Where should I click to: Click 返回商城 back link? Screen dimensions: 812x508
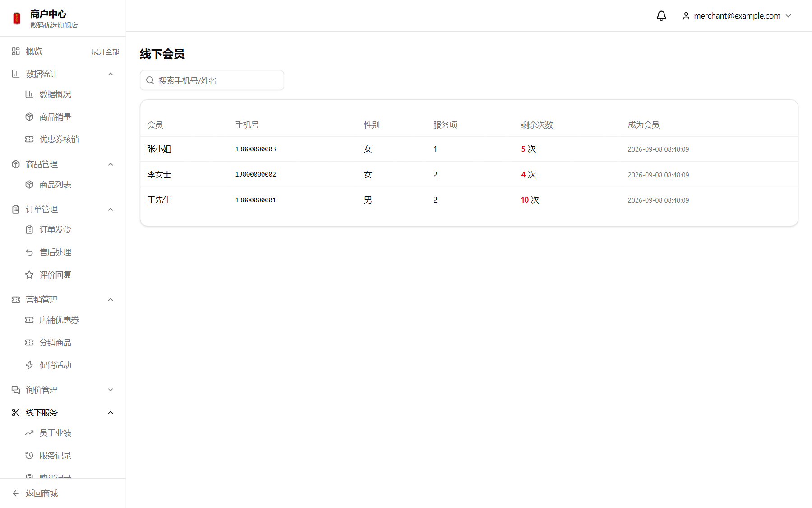click(35, 494)
